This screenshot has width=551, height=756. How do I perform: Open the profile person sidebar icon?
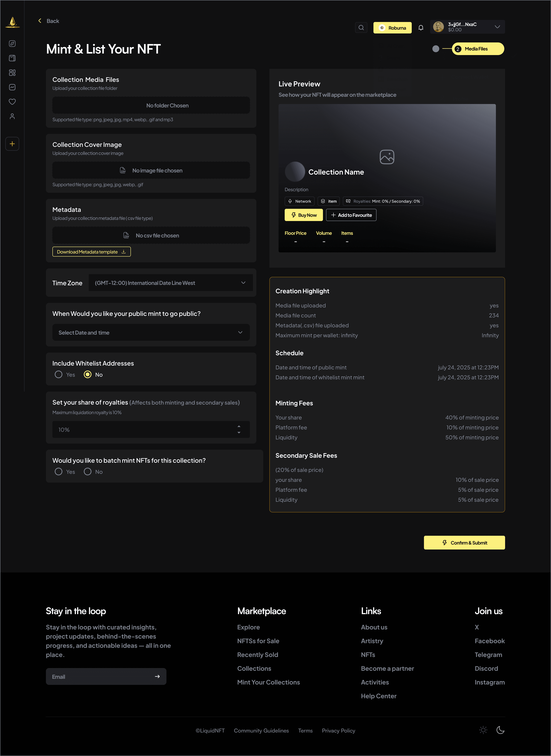12,116
